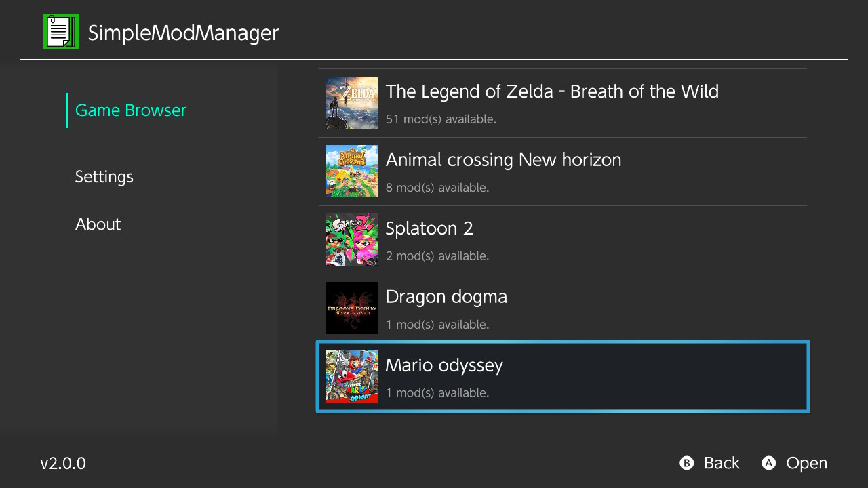868x488 pixels.
Task: Click the SimpleModManager app logo icon
Action: coord(61,31)
